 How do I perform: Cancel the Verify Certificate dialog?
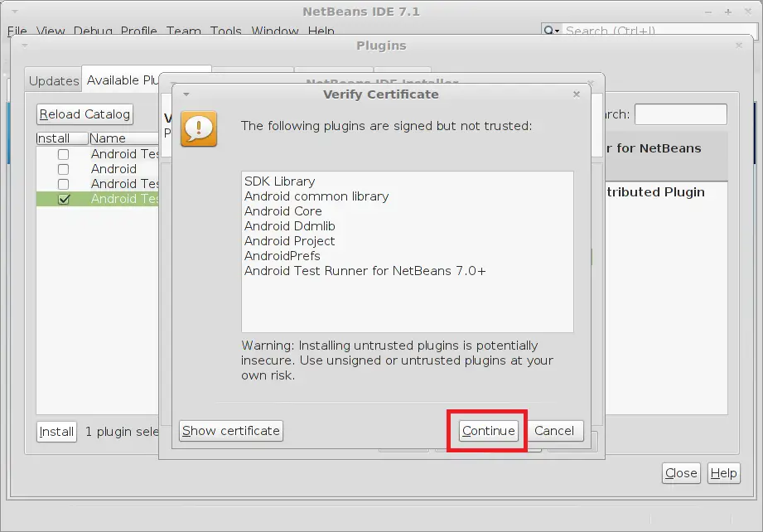(x=554, y=431)
